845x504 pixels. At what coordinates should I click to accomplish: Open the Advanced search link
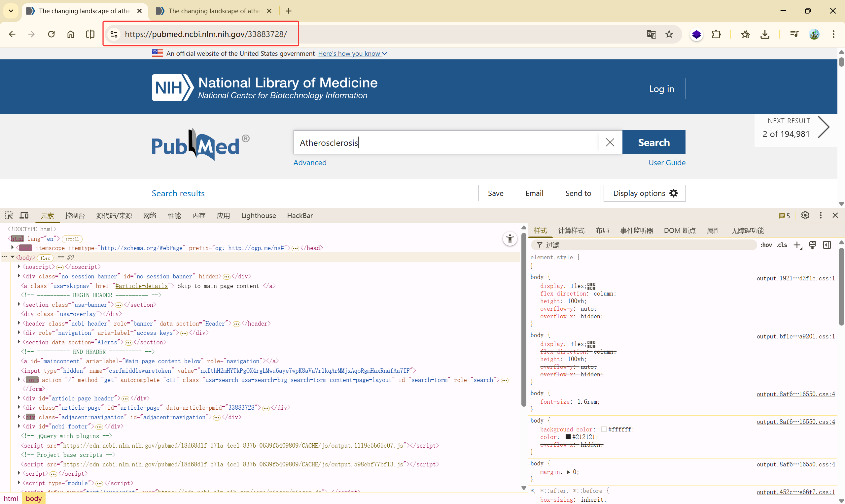pos(310,163)
